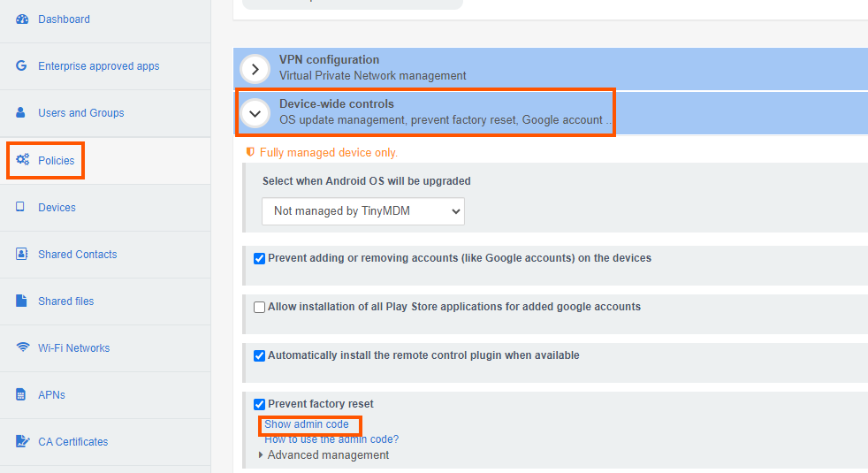The height and width of the screenshot is (473, 868).
Task: Open How to use the admin code link
Action: coord(331,439)
